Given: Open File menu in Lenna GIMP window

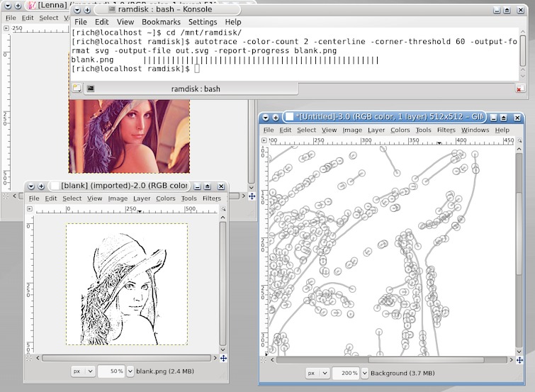Looking at the screenshot, I should [x=11, y=18].
